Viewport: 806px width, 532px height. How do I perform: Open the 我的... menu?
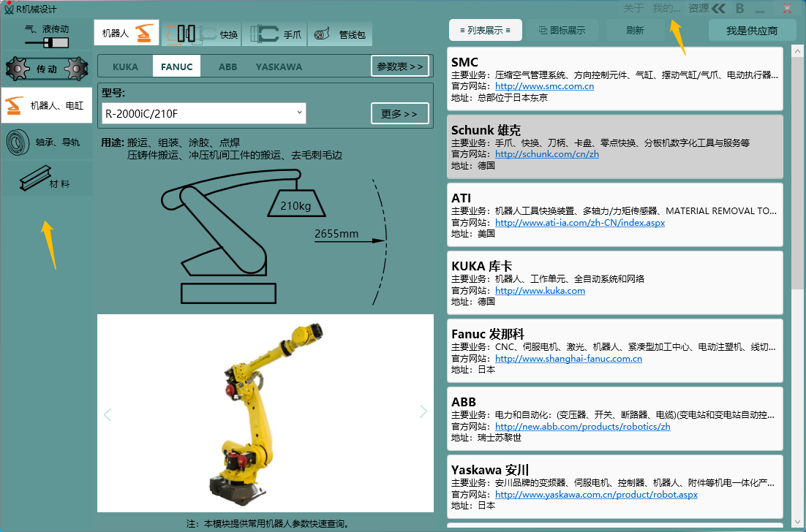[x=666, y=8]
